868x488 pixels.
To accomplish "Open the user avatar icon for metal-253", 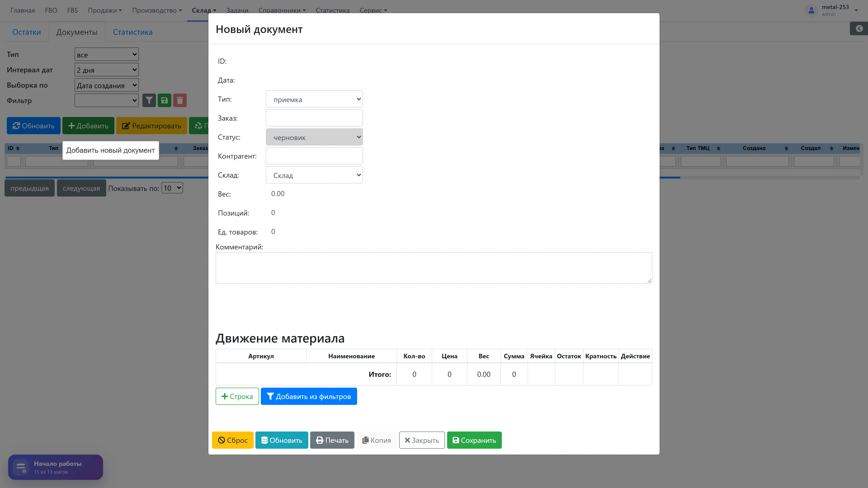I will coord(811,10).
